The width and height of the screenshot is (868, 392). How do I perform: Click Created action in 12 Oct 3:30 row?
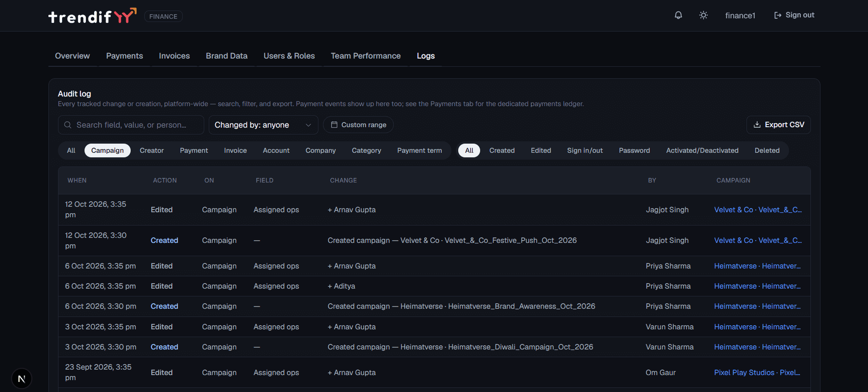(164, 240)
